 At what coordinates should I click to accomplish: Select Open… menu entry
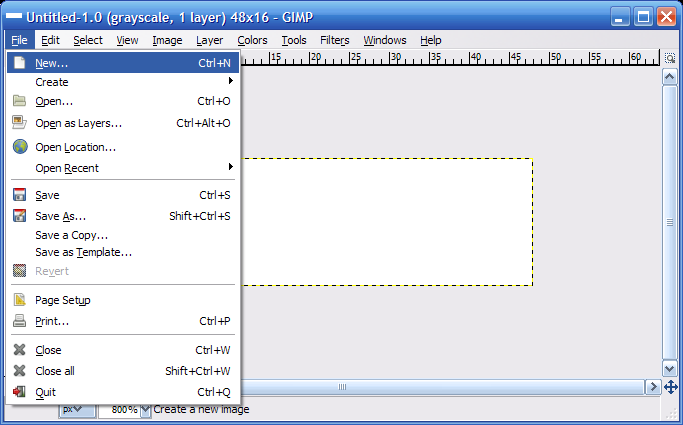pos(123,101)
